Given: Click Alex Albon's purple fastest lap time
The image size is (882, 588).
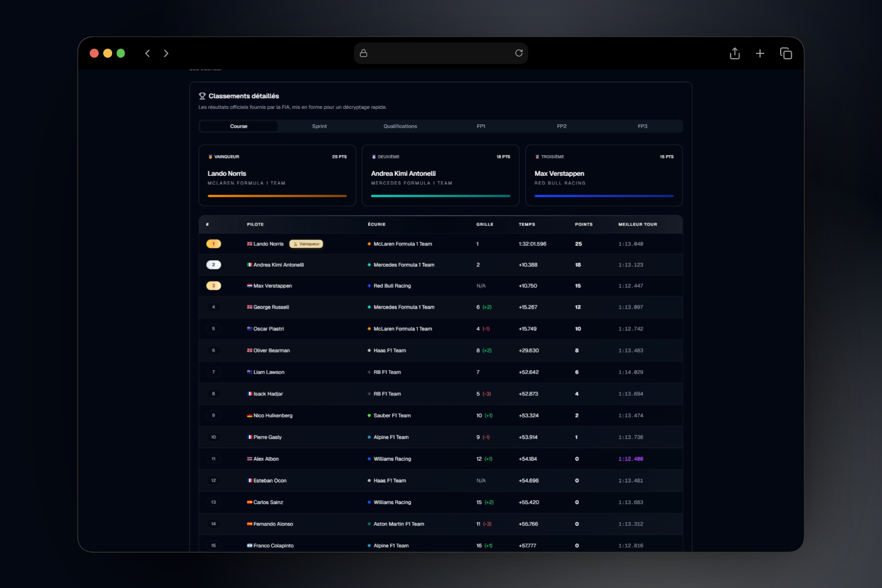Looking at the screenshot, I should pos(630,459).
